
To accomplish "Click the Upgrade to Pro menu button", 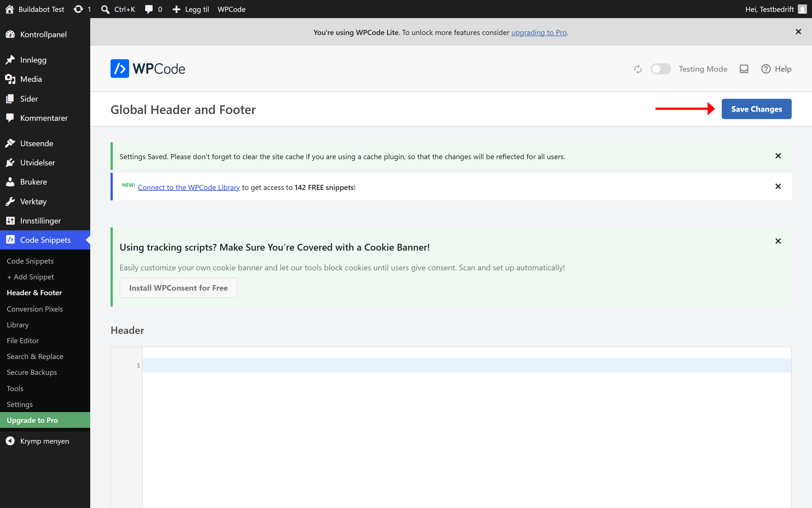I will tap(45, 420).
